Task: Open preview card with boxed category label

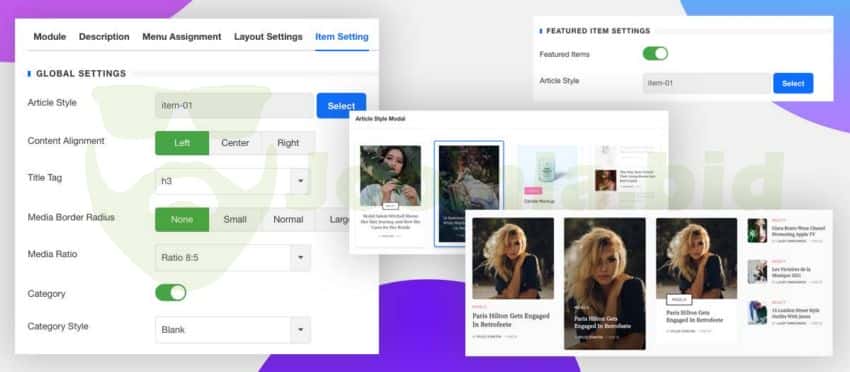Action: pyautogui.click(x=696, y=279)
